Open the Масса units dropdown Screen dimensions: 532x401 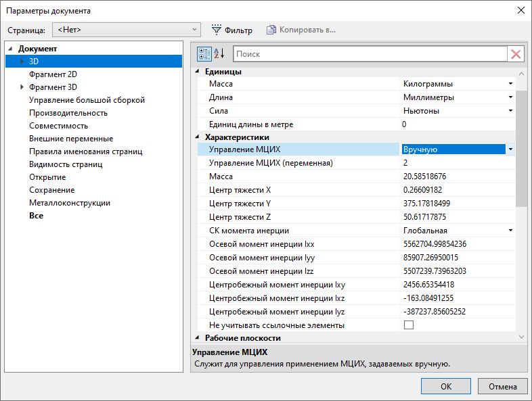click(510, 84)
